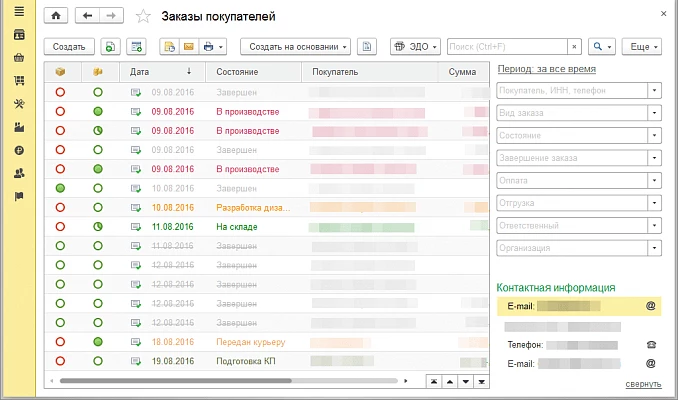Screen dimensions: 678x400
Task: Expand Состояние filter dropdown
Action: [x=654, y=135]
